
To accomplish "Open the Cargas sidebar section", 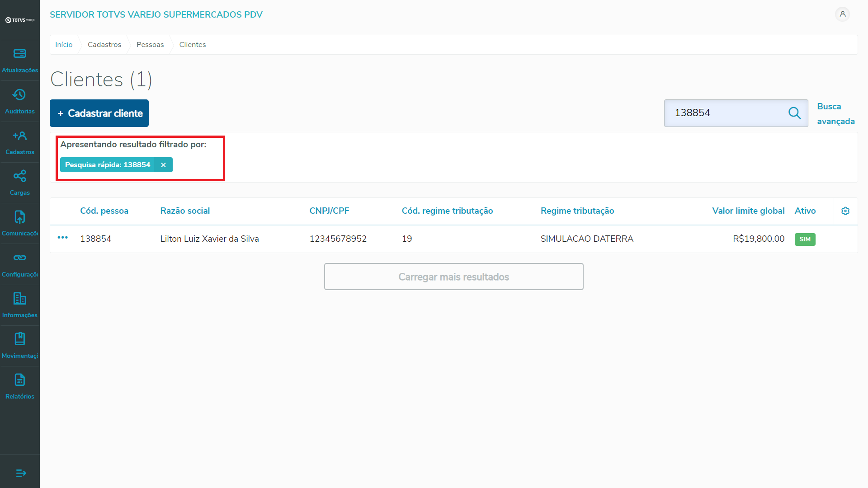I will [x=19, y=183].
